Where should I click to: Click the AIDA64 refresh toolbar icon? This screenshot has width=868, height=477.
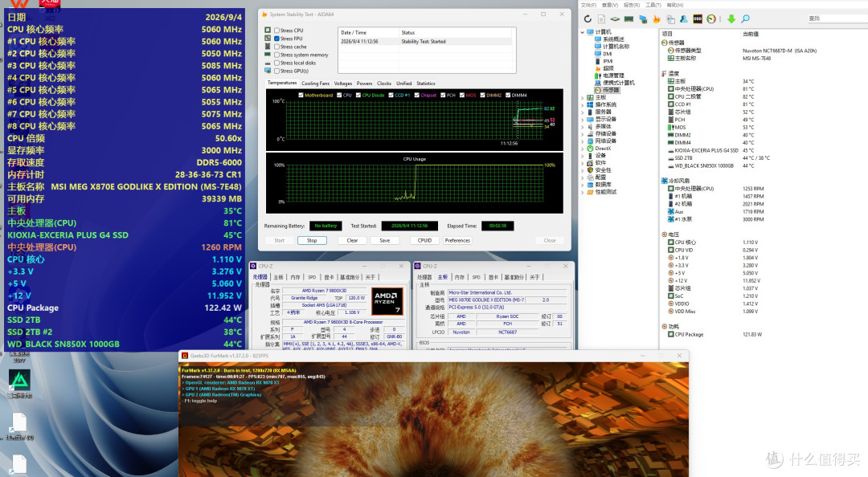tap(588, 18)
